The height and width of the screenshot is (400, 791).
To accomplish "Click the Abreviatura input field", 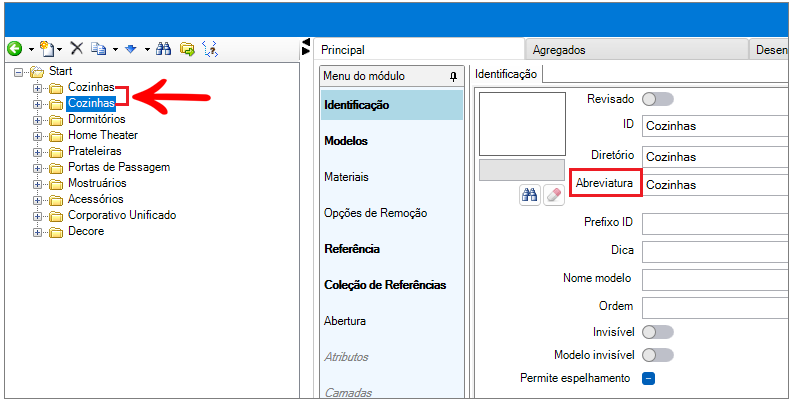I will [715, 185].
